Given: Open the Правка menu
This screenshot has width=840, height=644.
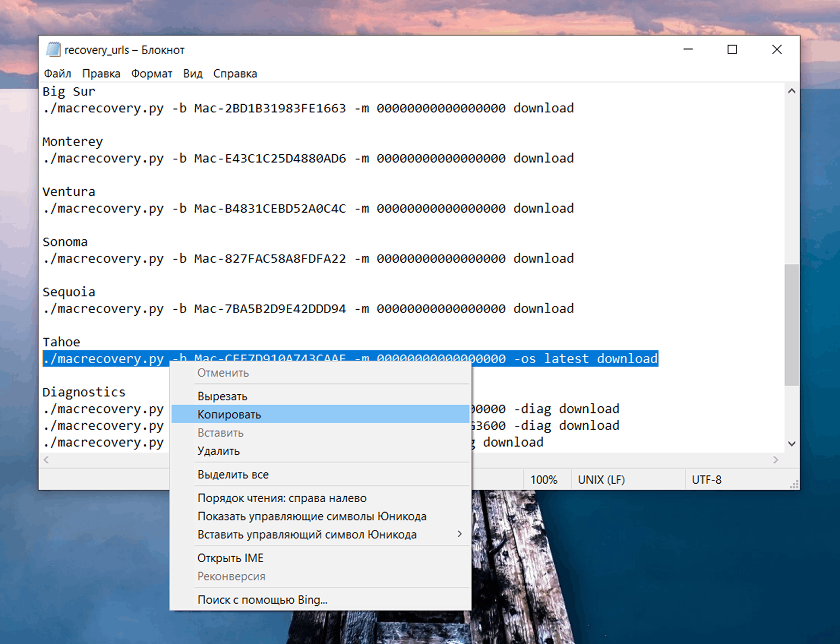Looking at the screenshot, I should pyautogui.click(x=101, y=74).
